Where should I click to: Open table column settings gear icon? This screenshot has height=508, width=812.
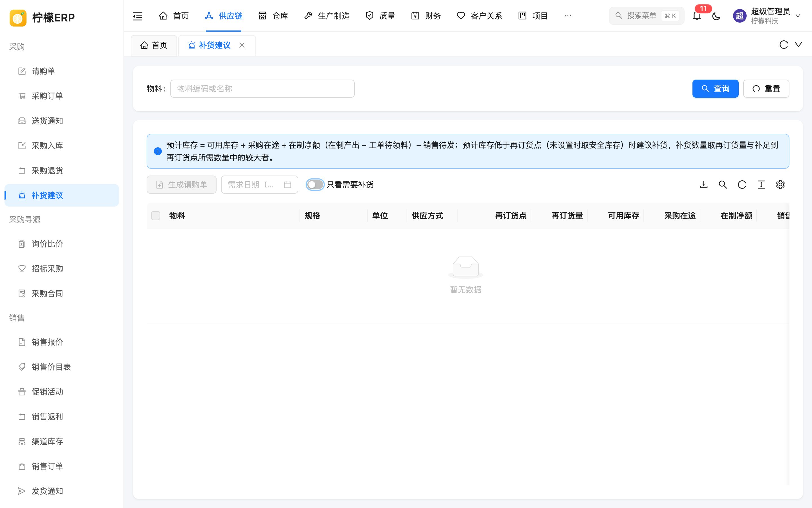coord(780,185)
